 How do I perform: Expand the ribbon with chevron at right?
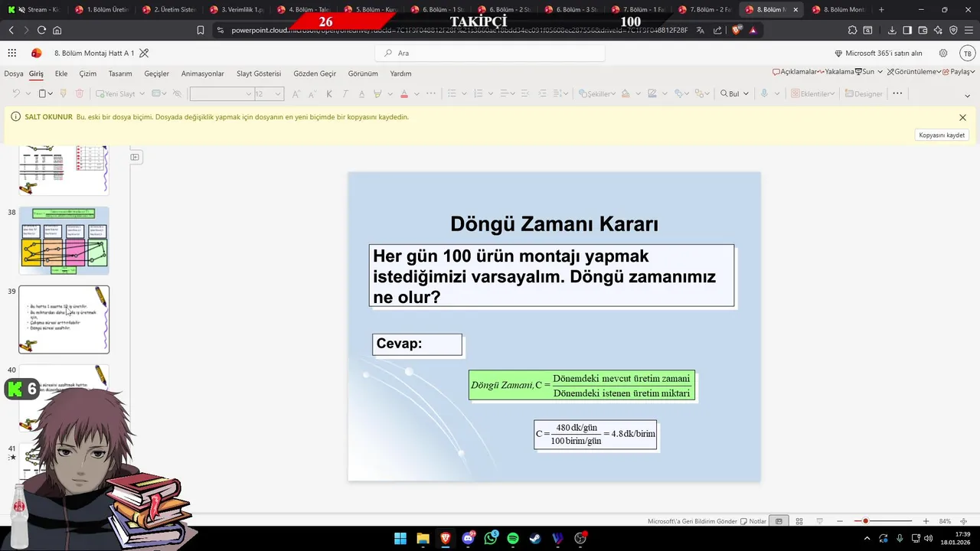click(x=967, y=96)
